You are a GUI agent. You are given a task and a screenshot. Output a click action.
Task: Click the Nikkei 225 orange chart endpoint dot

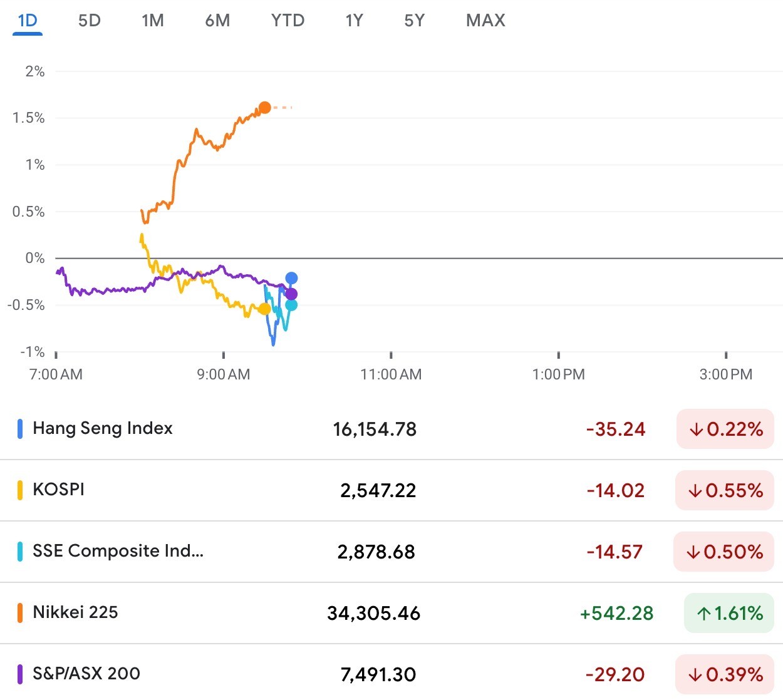coord(265,108)
